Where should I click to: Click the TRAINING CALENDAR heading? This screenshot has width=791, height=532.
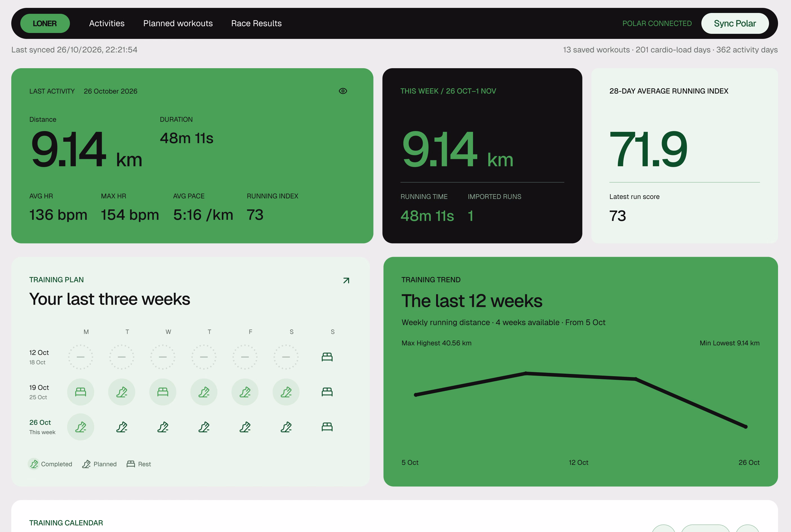(66, 523)
